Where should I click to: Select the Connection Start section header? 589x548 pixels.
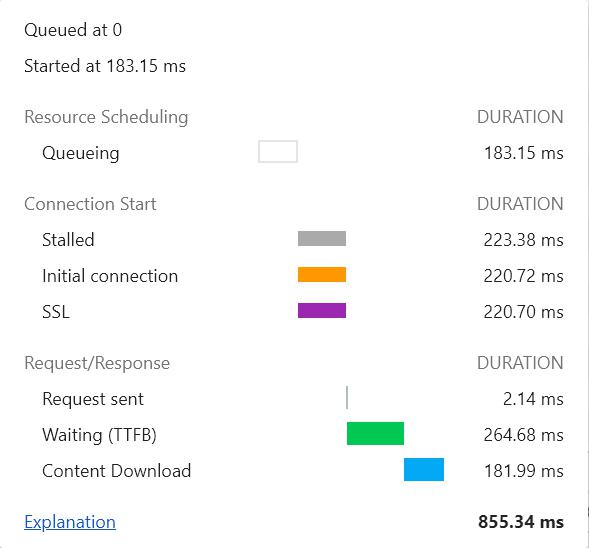[x=90, y=204]
